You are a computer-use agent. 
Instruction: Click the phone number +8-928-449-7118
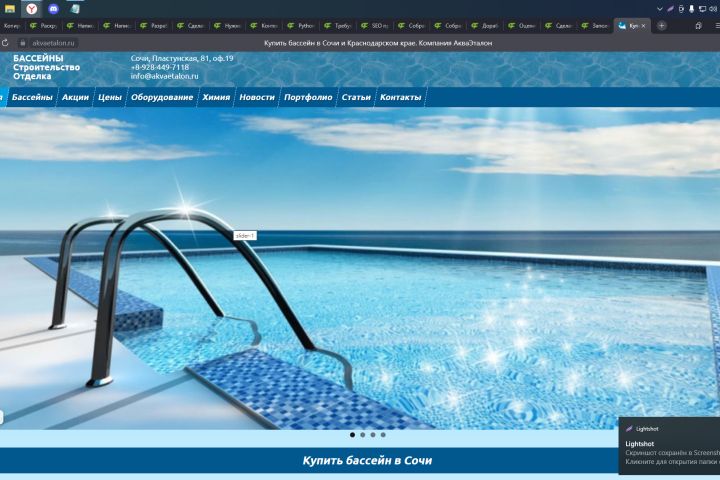coord(160,67)
